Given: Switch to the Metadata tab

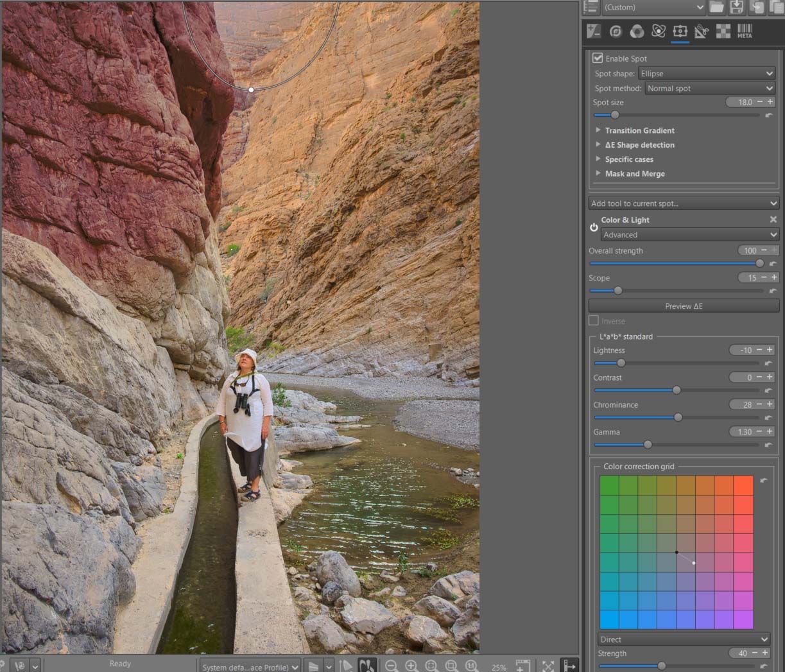Looking at the screenshot, I should click(x=745, y=31).
